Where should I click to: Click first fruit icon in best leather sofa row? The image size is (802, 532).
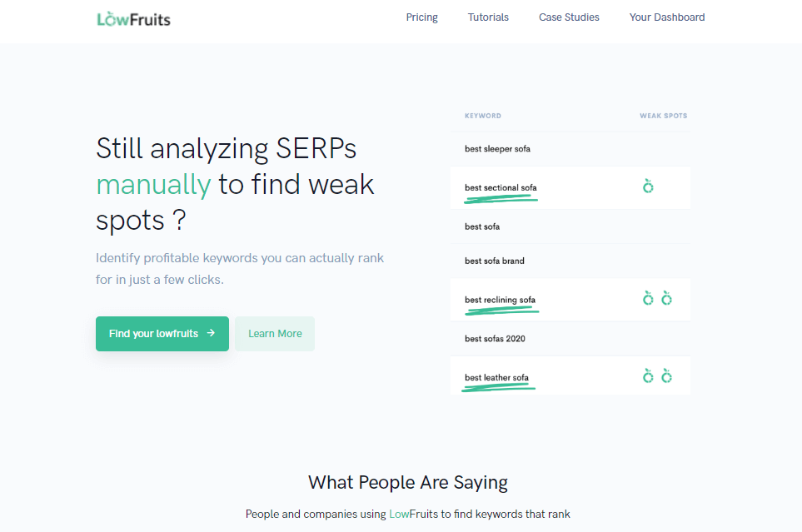click(x=648, y=375)
